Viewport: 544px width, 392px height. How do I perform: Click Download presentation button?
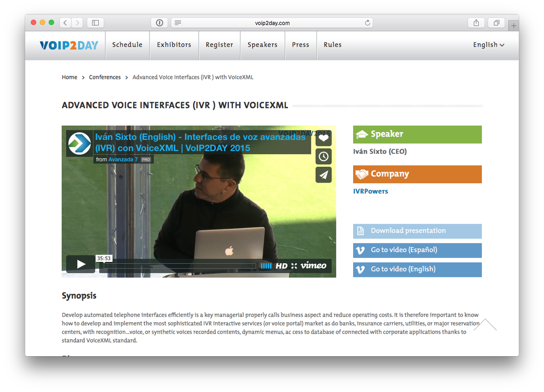click(x=418, y=231)
